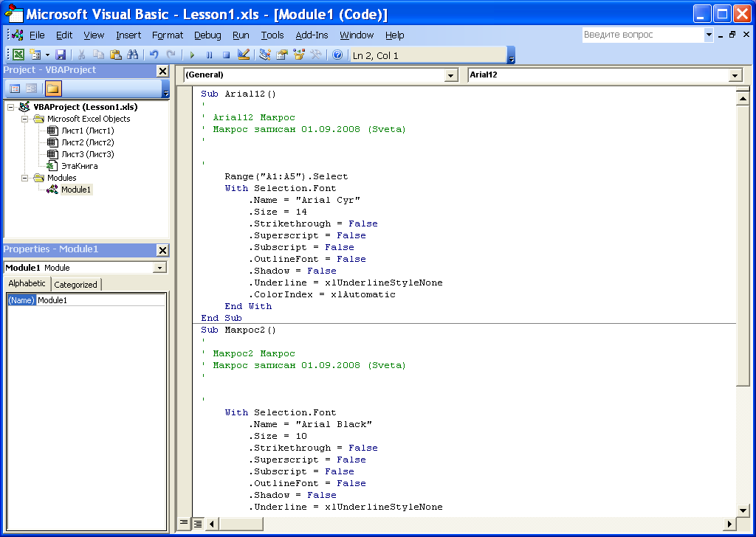Screen dimensions: 756x537
Task: Click the Redo arrow icon
Action: [x=171, y=55]
